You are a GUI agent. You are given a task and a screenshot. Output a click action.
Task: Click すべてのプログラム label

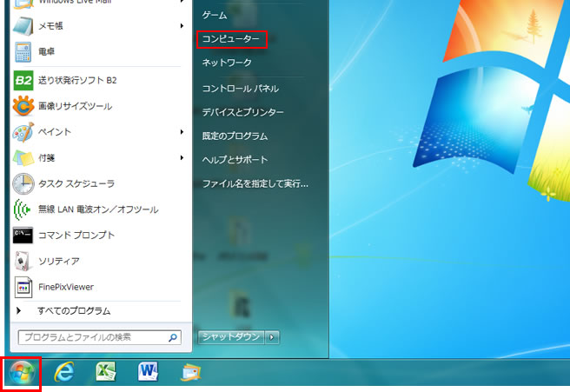(74, 311)
